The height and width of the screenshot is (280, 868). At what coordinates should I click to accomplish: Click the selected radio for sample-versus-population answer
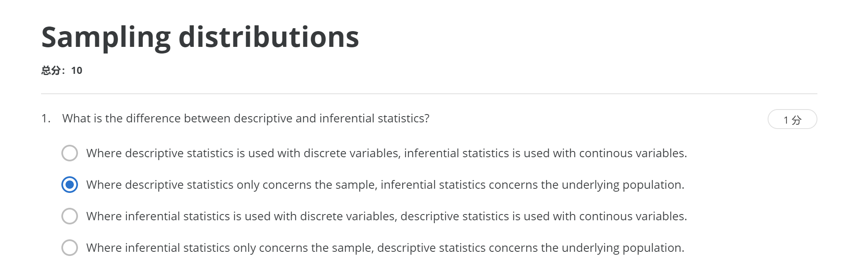(70, 185)
